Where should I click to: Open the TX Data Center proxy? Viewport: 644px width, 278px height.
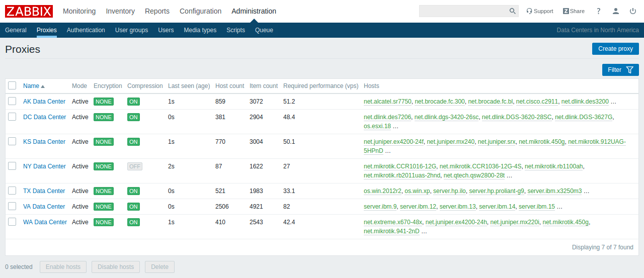(44, 191)
